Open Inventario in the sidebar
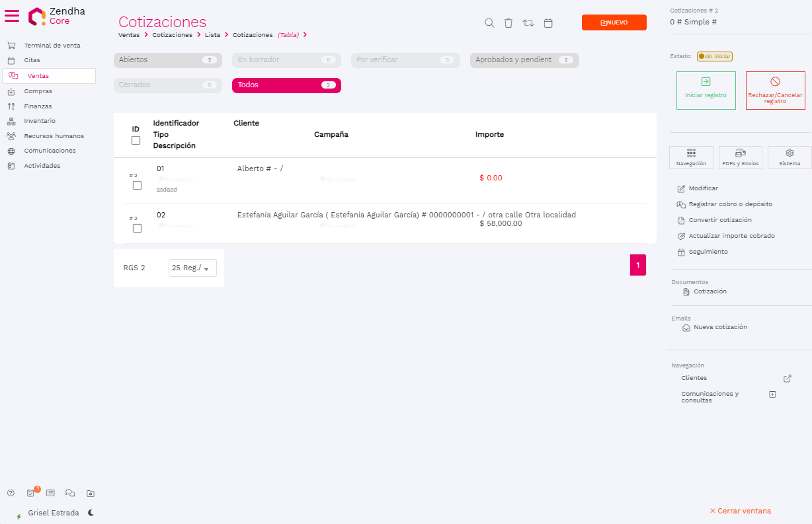Image resolution: width=812 pixels, height=524 pixels. click(x=40, y=121)
